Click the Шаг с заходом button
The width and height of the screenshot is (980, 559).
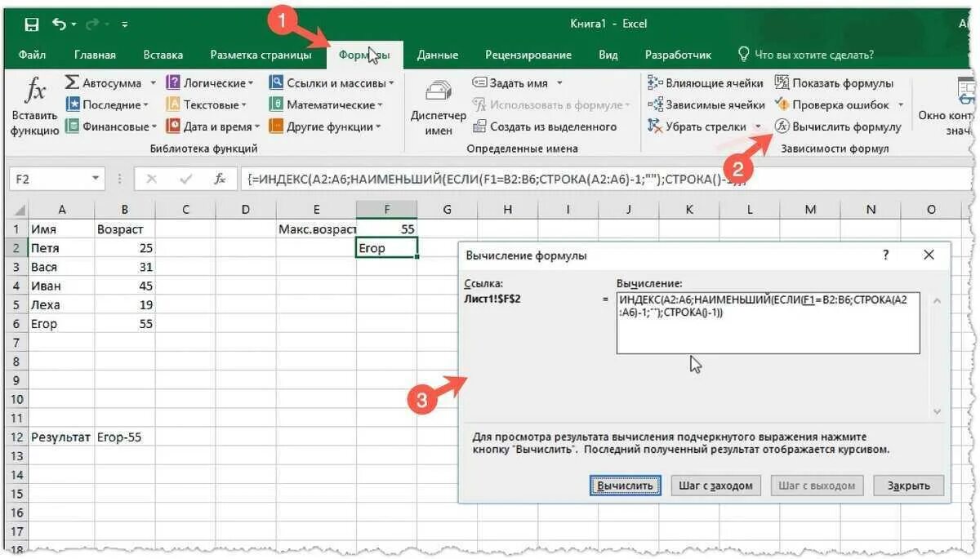716,486
